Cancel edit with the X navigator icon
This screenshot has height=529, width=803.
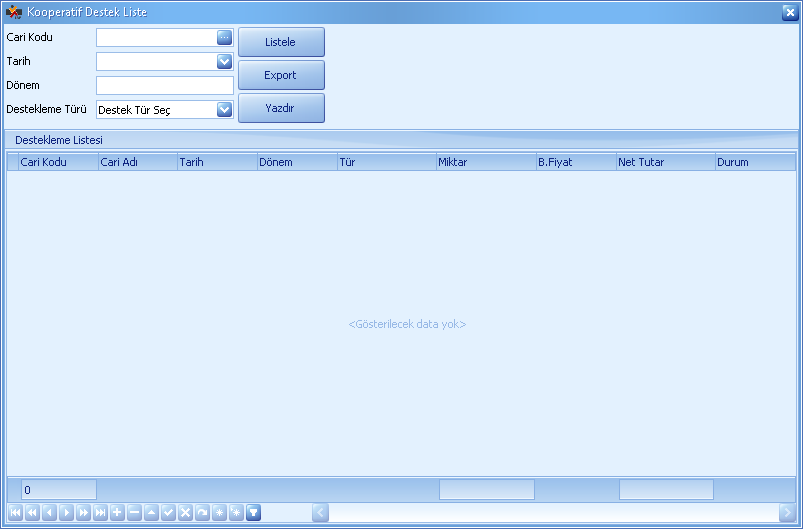pyautogui.click(x=185, y=512)
